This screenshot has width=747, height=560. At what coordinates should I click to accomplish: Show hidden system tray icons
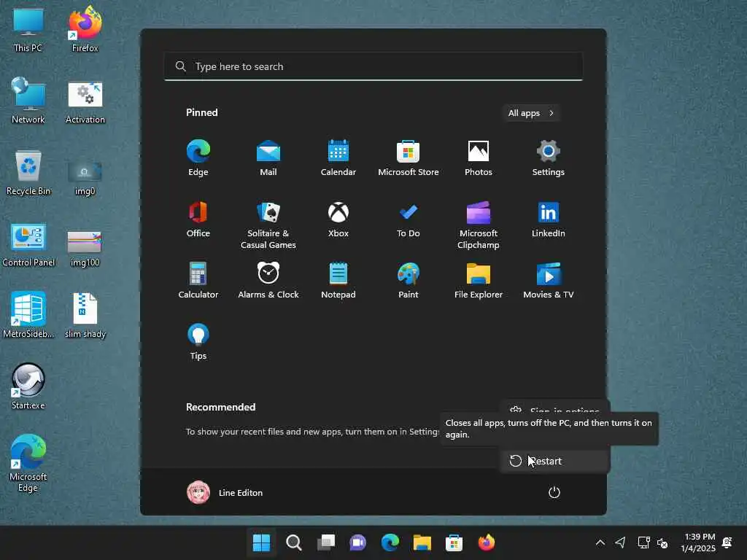click(600, 542)
